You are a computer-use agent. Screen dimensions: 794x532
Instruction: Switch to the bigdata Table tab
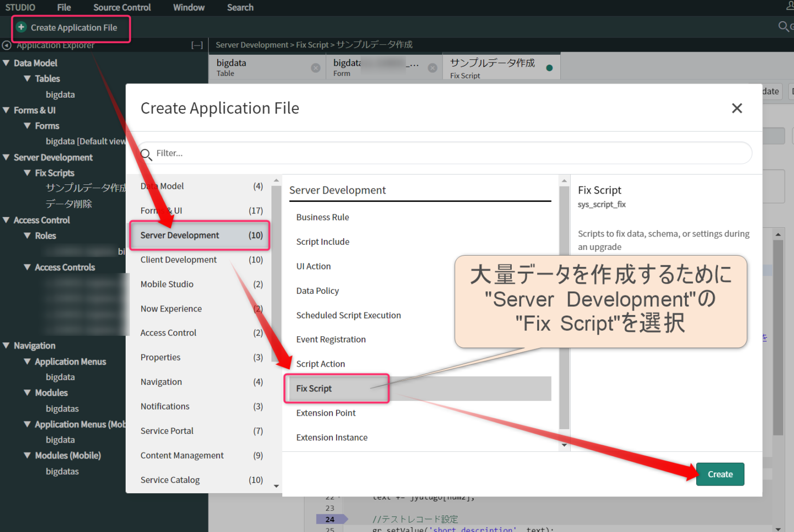tap(267, 67)
